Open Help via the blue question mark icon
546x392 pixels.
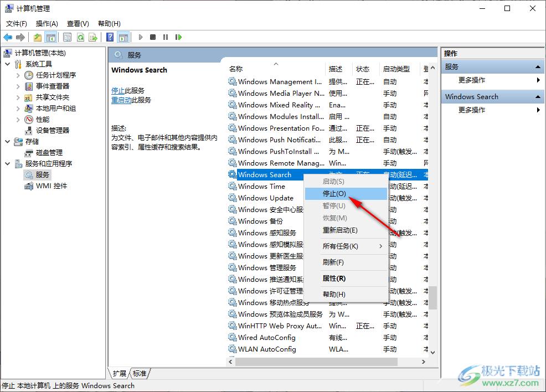110,37
